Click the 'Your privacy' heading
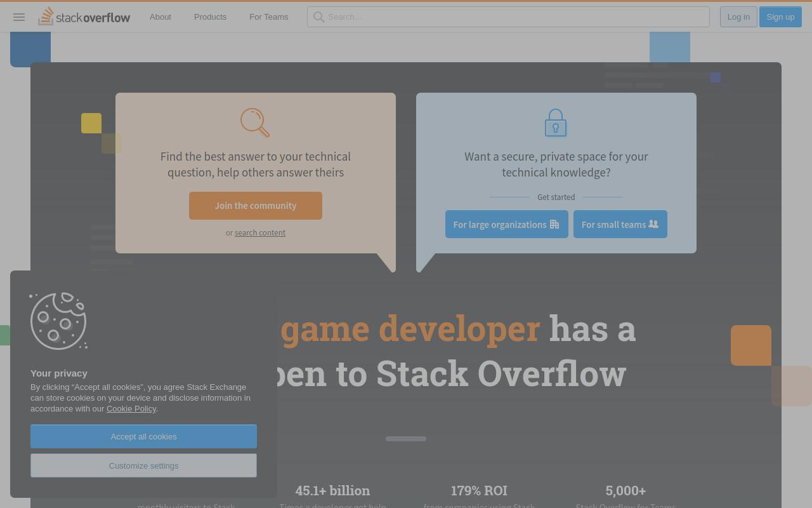This screenshot has height=508, width=812. (x=59, y=373)
